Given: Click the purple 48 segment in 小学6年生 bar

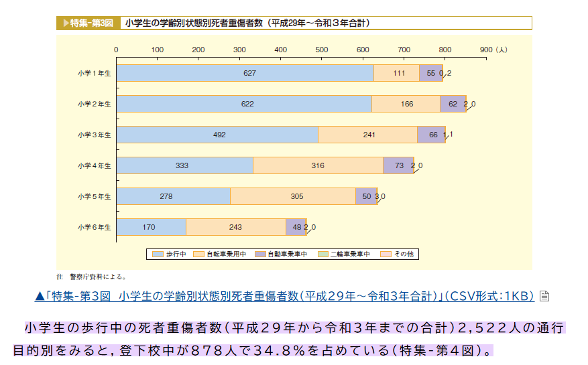Looking at the screenshot, I should [x=296, y=227].
